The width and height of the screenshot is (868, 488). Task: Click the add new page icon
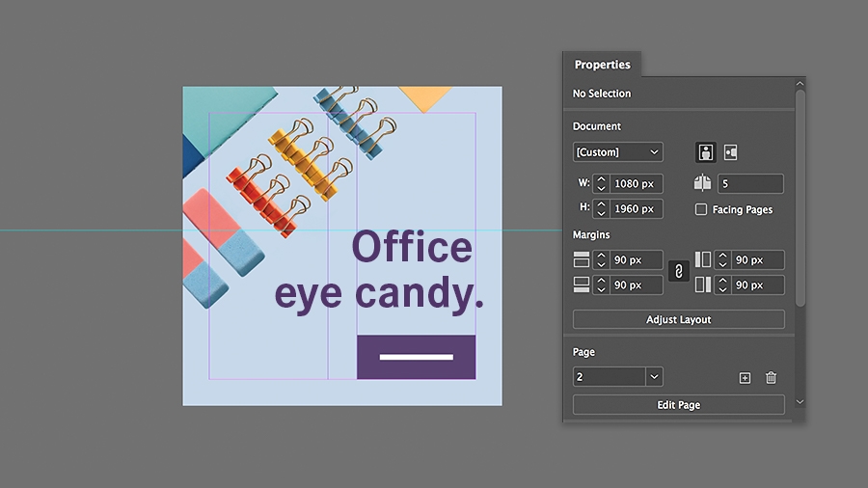click(x=745, y=378)
